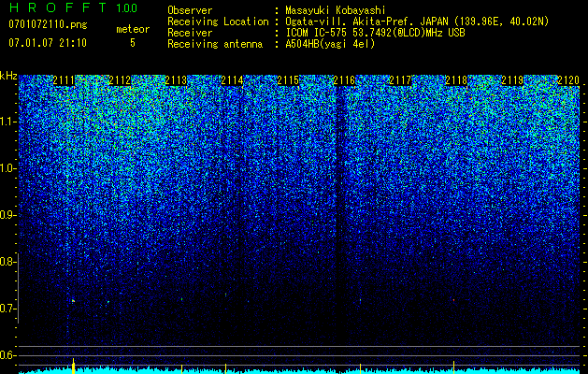Screen dimensions: 588x374
Task: Click the 0.7 kHz frequency label
Action: pyautogui.click(x=7, y=309)
